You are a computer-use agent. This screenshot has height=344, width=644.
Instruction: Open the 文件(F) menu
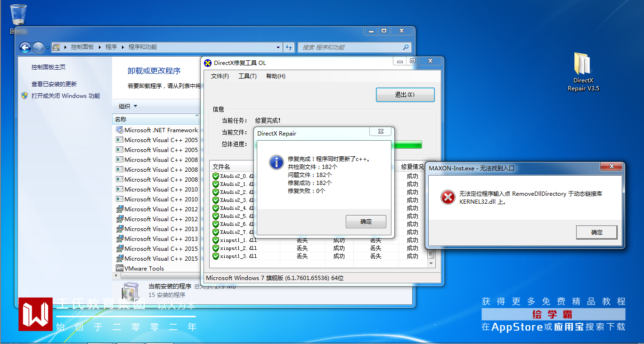coord(220,76)
